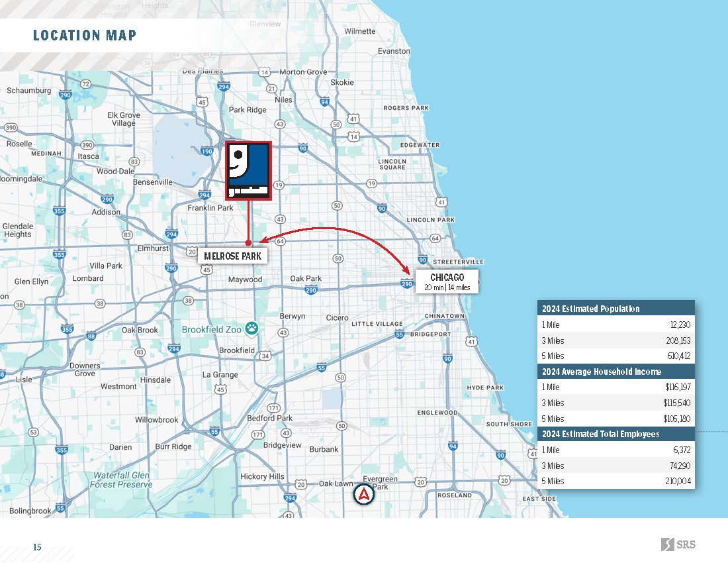Click the Lombard label
The height and width of the screenshot is (563, 728).
tap(88, 278)
